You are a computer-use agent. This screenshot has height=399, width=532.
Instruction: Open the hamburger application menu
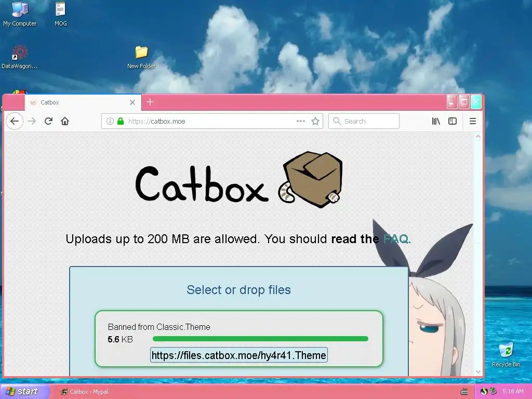coord(473,121)
